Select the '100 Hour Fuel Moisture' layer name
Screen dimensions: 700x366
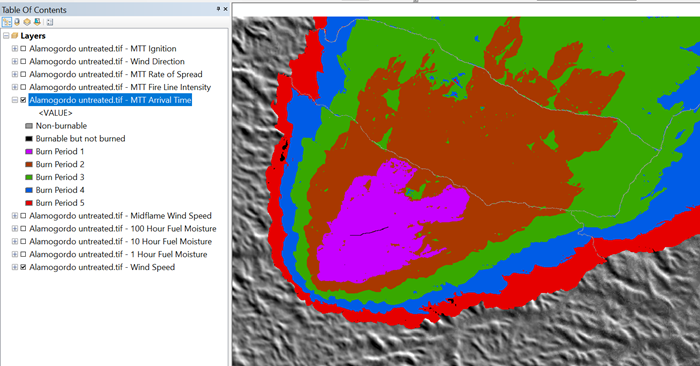123,229
